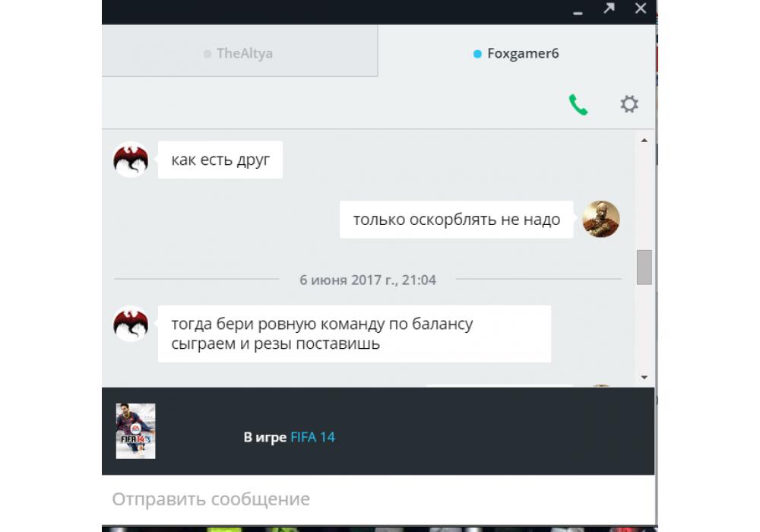
Task: Select the "только оскорблять не надо" message bubble
Action: [456, 220]
